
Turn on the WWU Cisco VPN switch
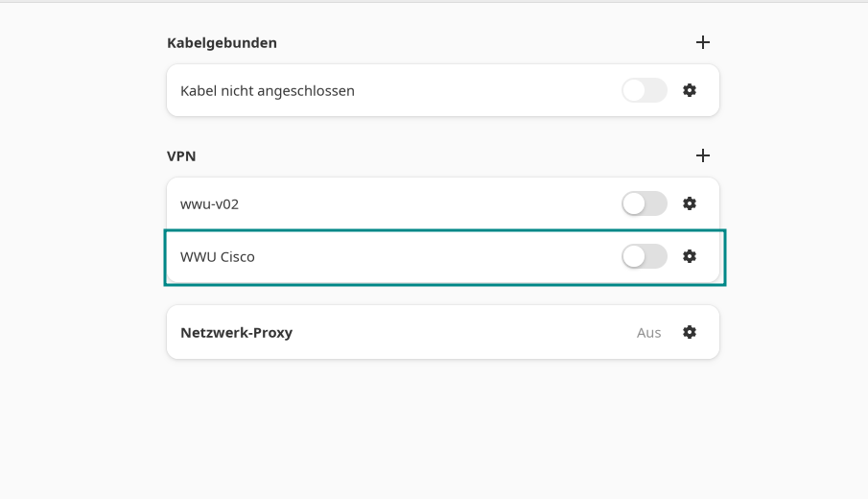(x=644, y=256)
